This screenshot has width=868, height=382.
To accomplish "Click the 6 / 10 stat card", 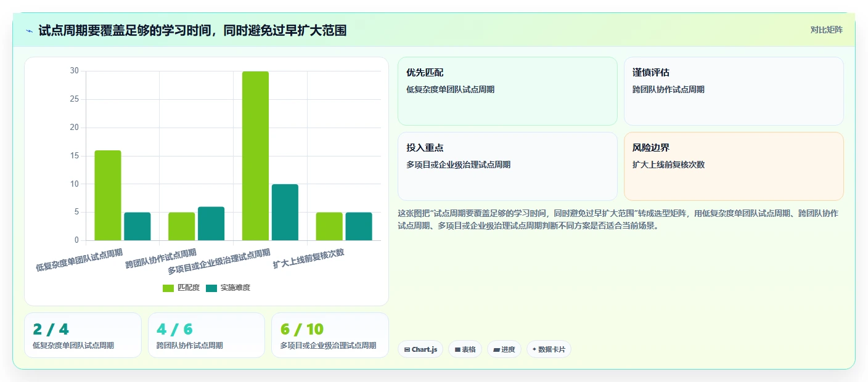I will pyautogui.click(x=330, y=335).
